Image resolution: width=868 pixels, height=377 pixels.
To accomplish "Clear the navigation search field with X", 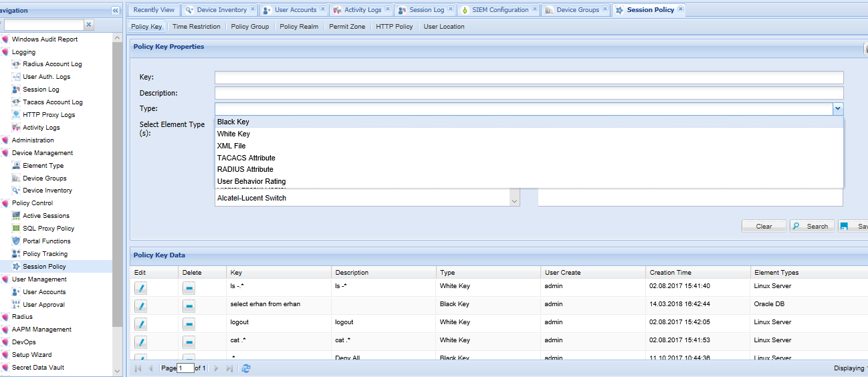I will [89, 25].
